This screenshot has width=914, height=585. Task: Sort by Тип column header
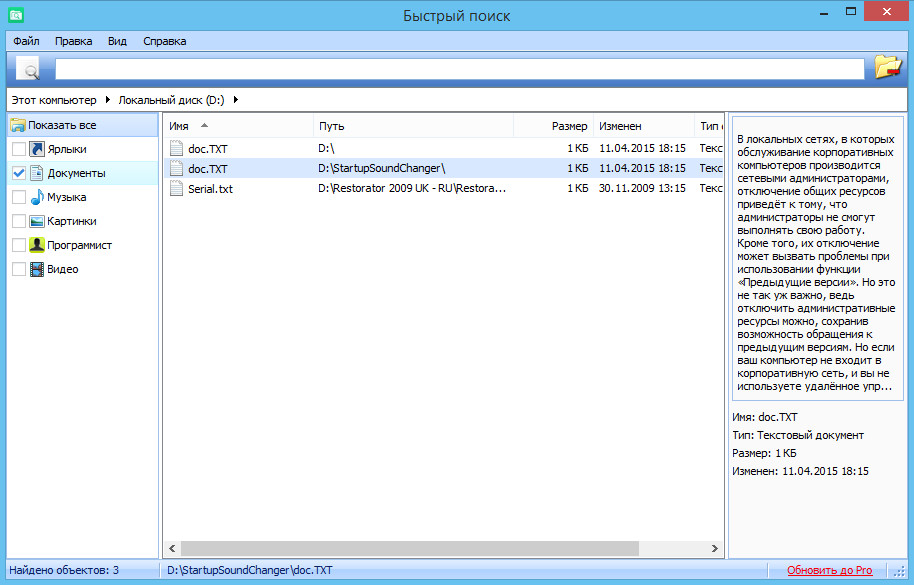pos(709,126)
